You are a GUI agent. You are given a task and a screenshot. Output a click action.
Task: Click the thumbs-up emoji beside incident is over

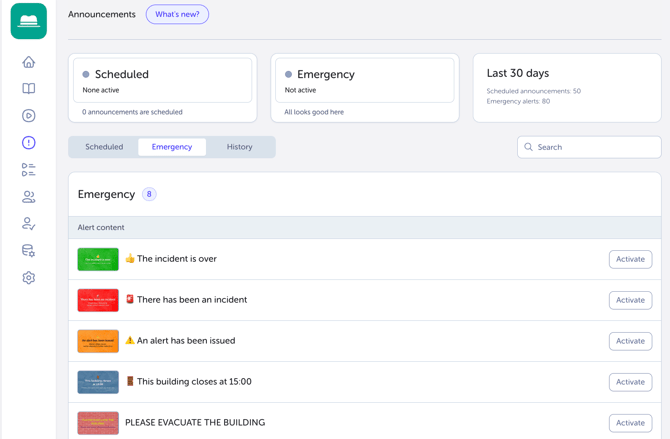130,258
